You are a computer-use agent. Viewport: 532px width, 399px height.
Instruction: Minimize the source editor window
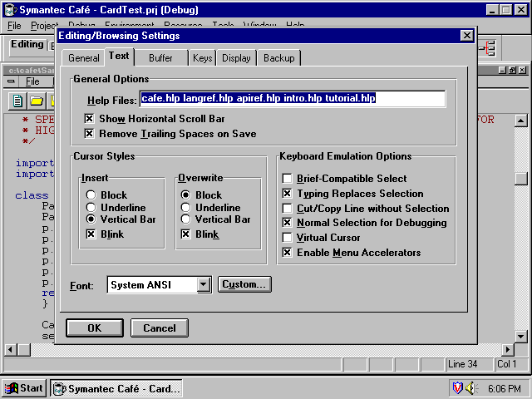[502, 70]
